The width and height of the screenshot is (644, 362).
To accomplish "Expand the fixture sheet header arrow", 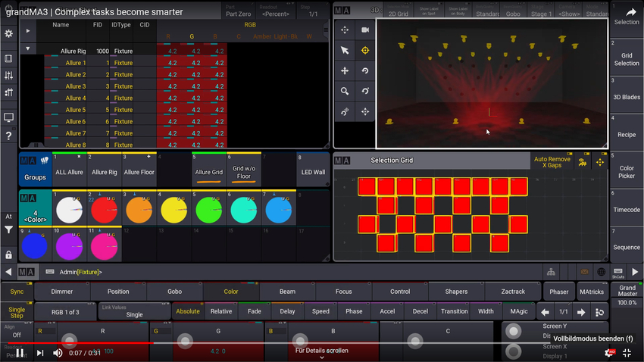I will pyautogui.click(x=29, y=31).
